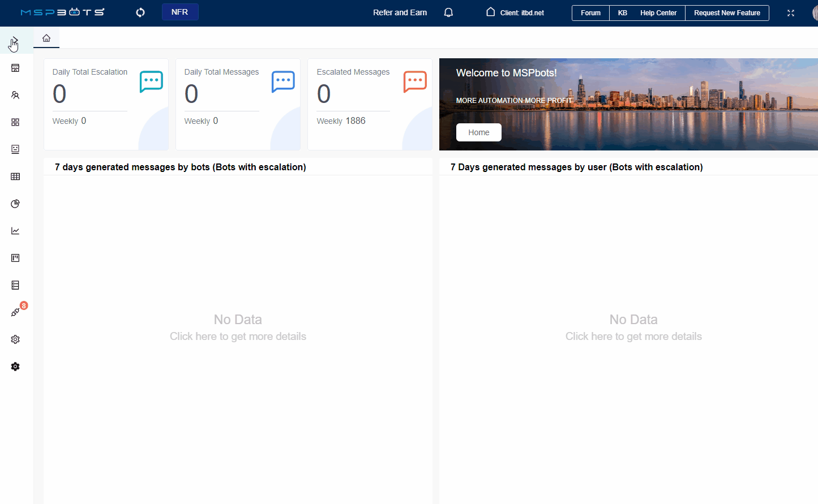Open the marketplace storefront icon in sidebar

click(x=15, y=68)
